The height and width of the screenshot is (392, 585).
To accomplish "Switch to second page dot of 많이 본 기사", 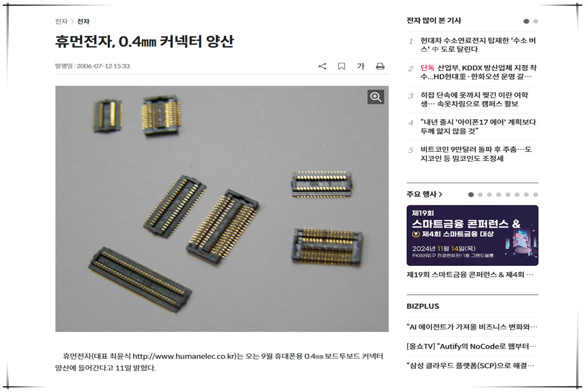I will pos(535,21).
